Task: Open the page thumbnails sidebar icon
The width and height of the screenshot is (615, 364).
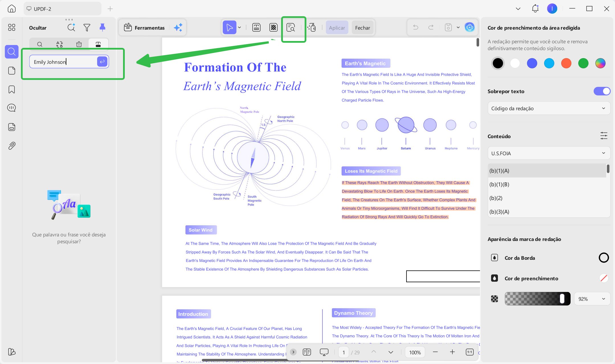Action: coord(12,71)
